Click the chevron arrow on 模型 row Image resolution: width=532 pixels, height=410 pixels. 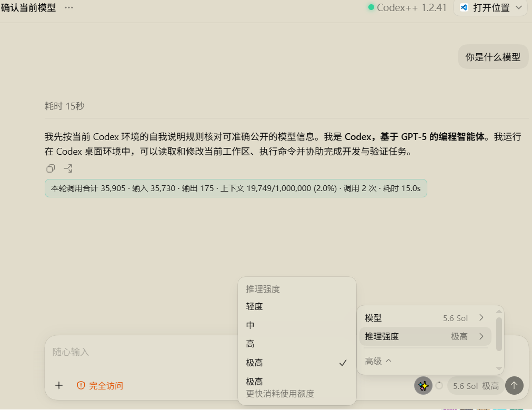[x=481, y=318]
